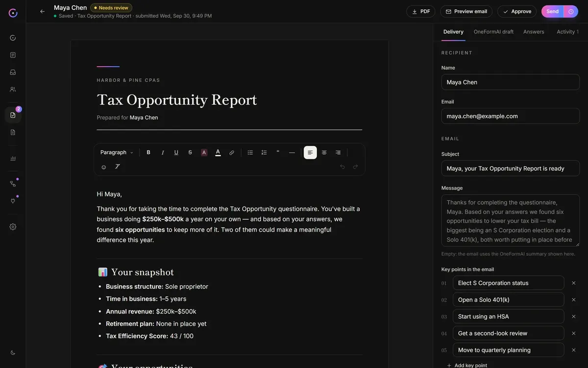Switch to the Answers tab
The image size is (588, 368).
(x=534, y=32)
